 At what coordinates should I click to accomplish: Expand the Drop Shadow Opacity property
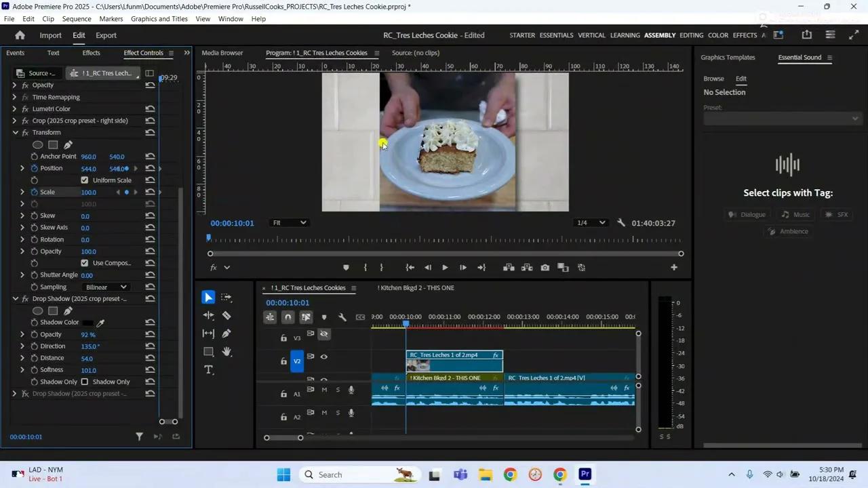coord(22,334)
